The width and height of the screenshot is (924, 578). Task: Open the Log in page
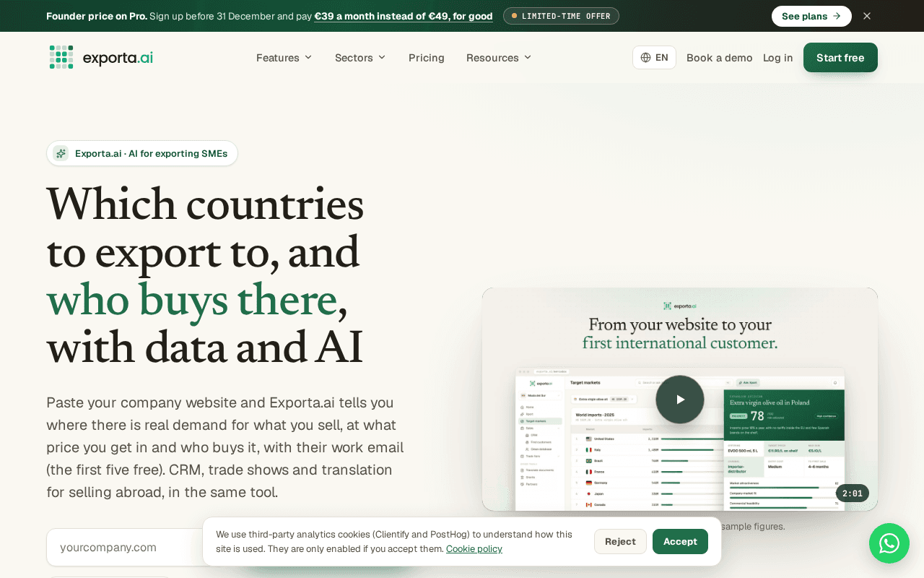click(777, 58)
